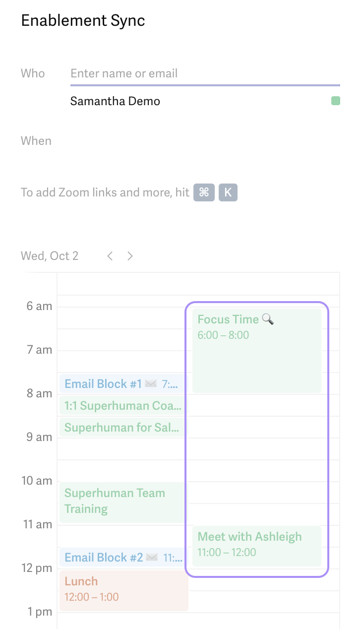Click the Command key icon hint
The image size is (364, 629).
tap(204, 192)
